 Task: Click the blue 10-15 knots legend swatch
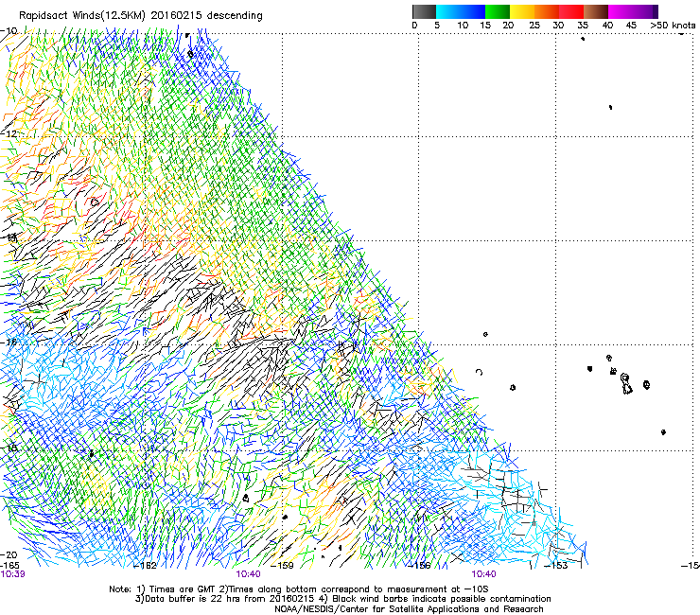(473, 11)
